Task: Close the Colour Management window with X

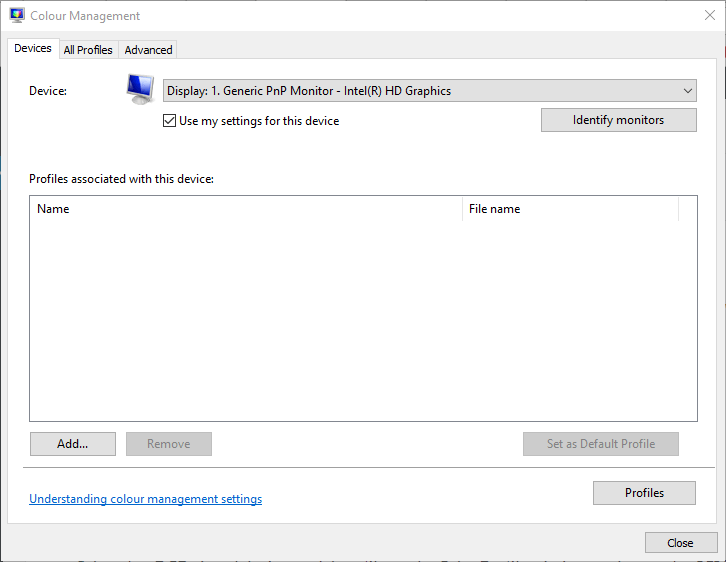Action: 709,15
